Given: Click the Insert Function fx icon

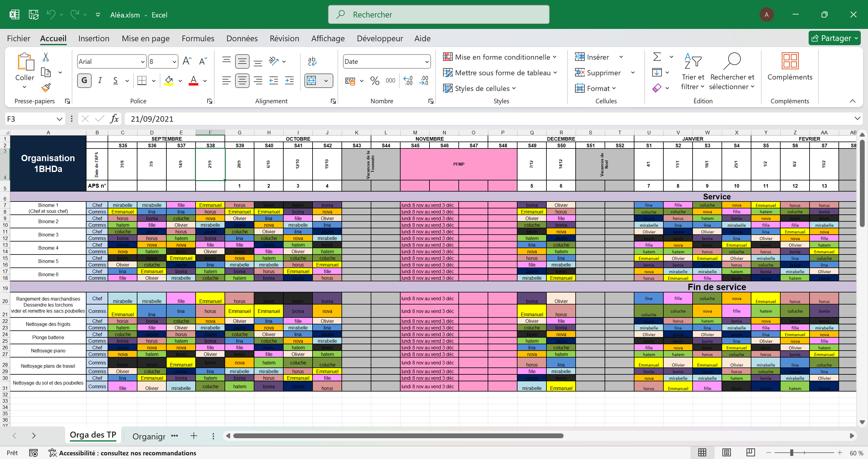Looking at the screenshot, I should [x=114, y=119].
